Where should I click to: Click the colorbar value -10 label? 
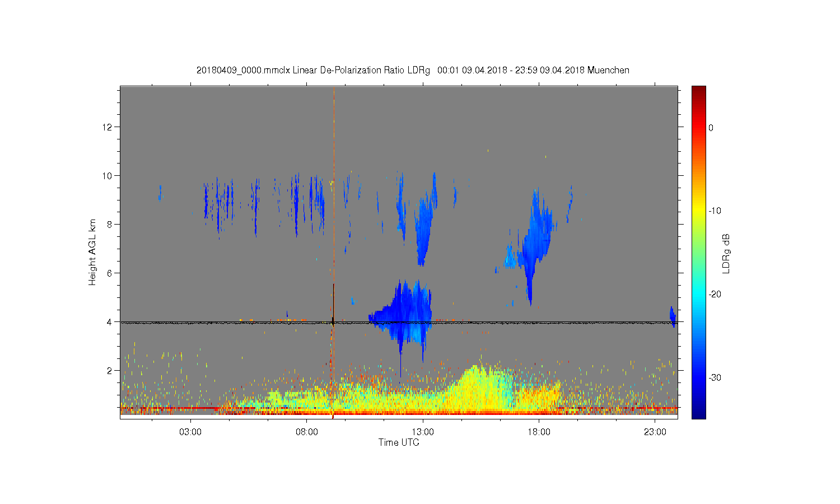715,211
